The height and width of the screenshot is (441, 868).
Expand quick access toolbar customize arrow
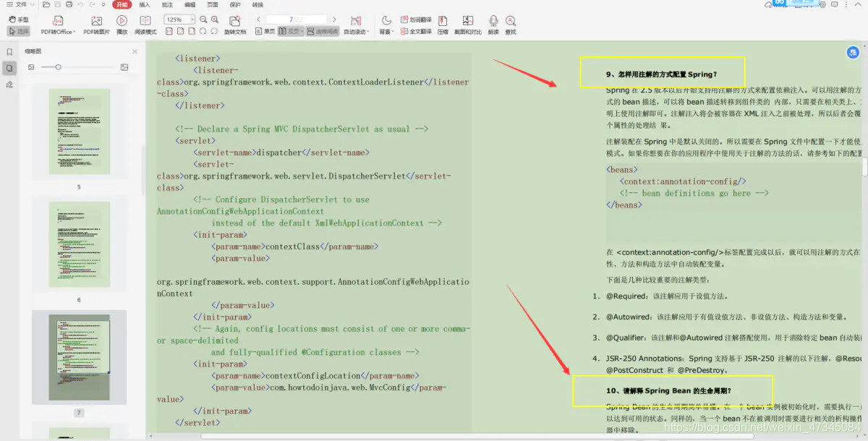click(103, 4)
